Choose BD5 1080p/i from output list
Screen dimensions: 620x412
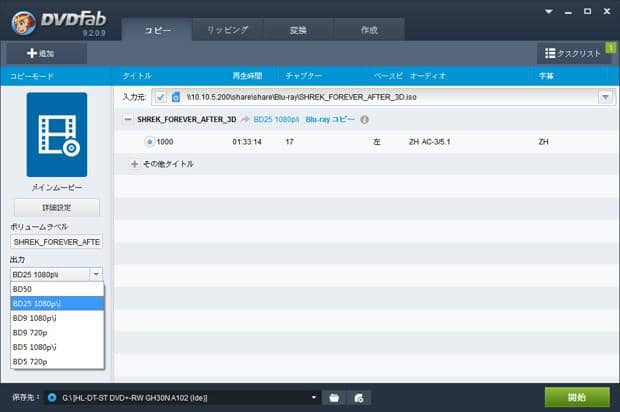(x=57, y=347)
